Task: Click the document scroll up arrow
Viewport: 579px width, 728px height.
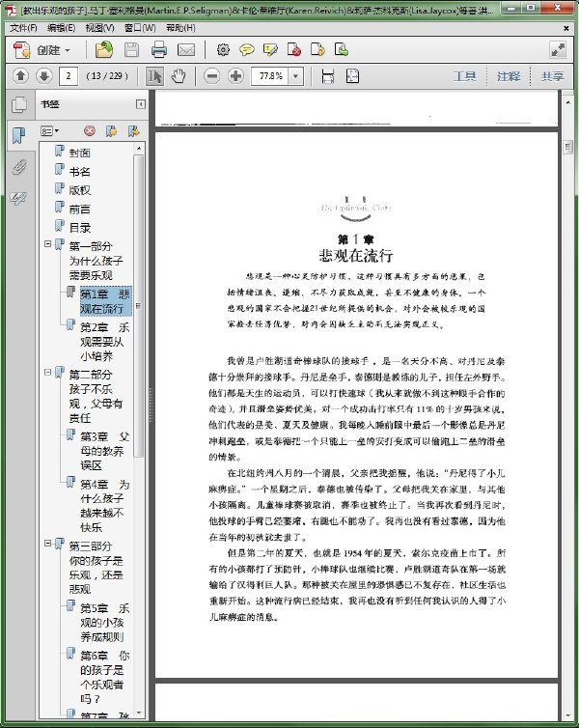Action: (x=567, y=101)
